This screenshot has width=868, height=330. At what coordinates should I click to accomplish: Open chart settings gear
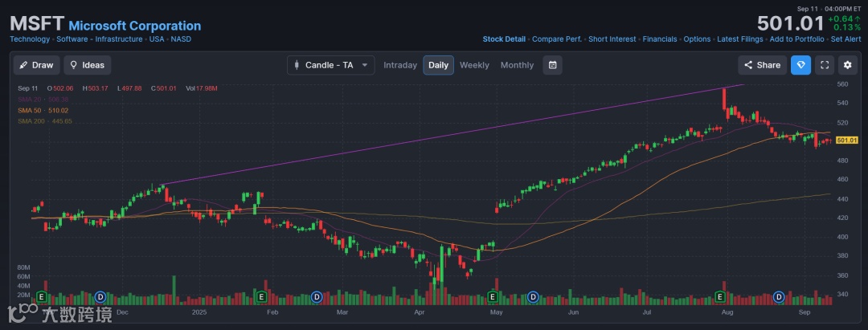coord(847,65)
